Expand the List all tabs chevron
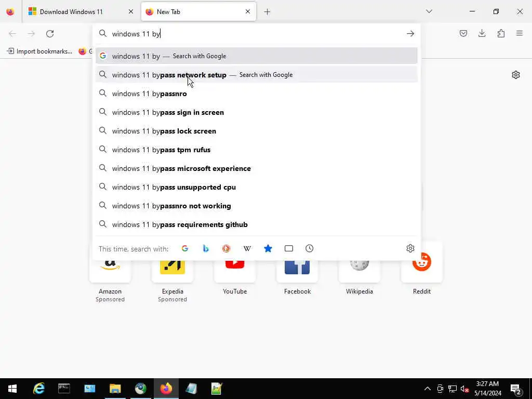532x399 pixels. pos(429,11)
